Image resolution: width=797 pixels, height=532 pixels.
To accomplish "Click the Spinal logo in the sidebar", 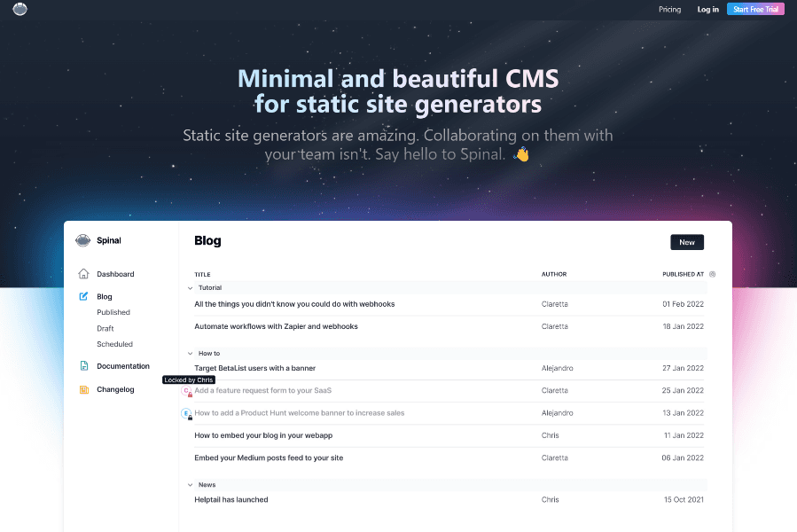I will (x=83, y=239).
